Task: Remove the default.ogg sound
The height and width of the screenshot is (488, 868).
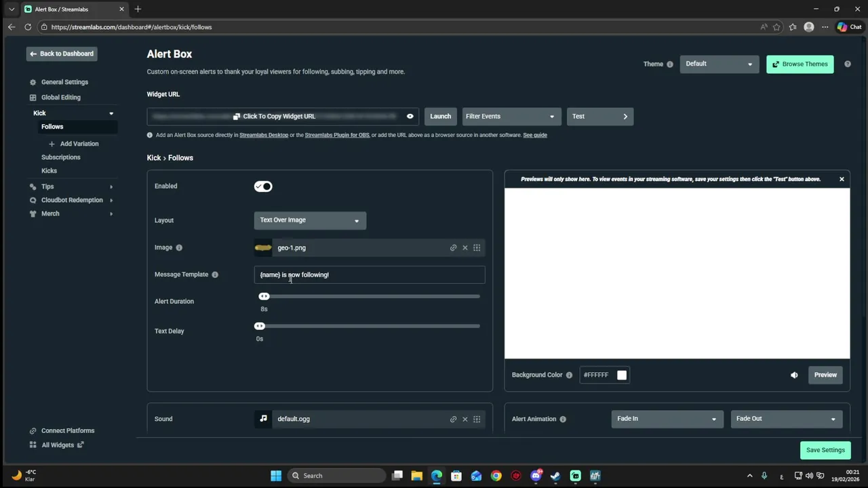Action: tap(465, 419)
